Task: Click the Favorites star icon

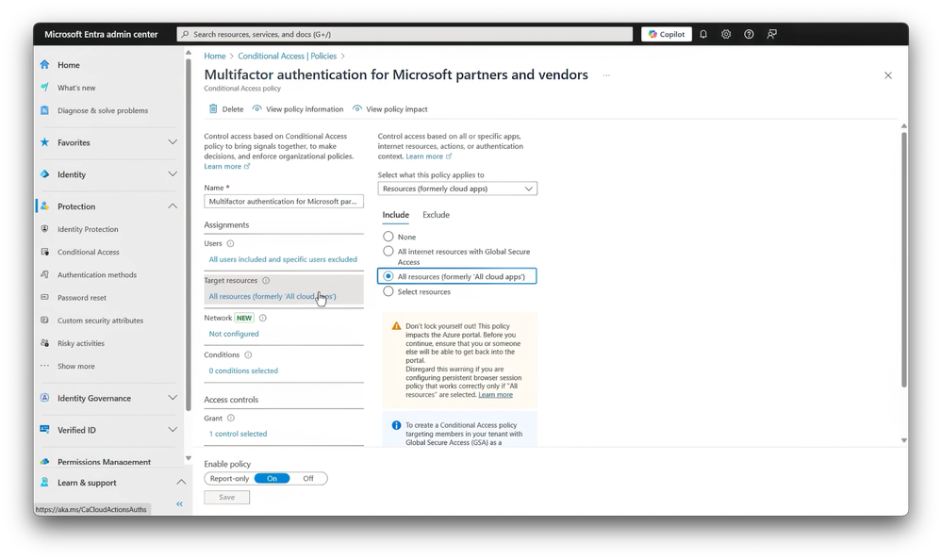Action: point(44,142)
